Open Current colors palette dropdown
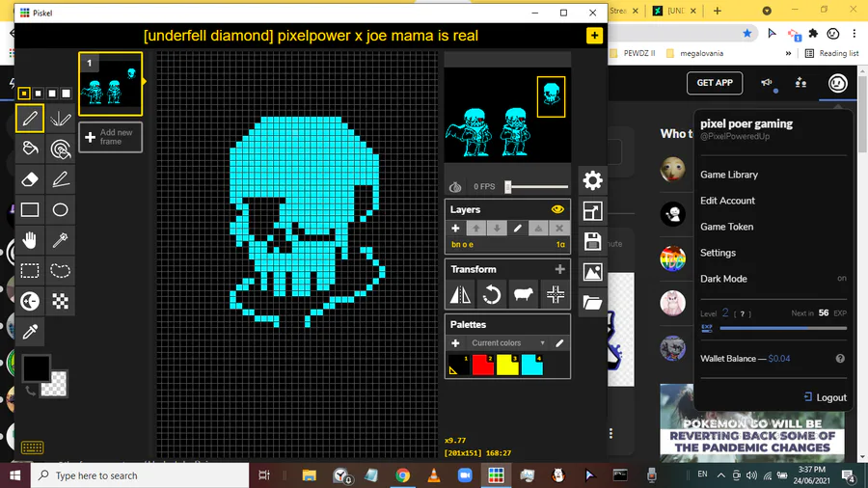868x488 pixels. pyautogui.click(x=508, y=343)
